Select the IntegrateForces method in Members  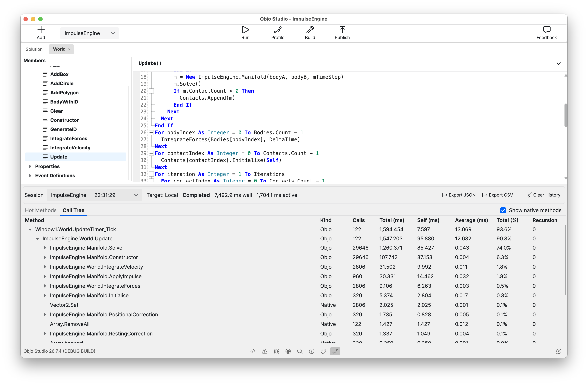click(76, 138)
